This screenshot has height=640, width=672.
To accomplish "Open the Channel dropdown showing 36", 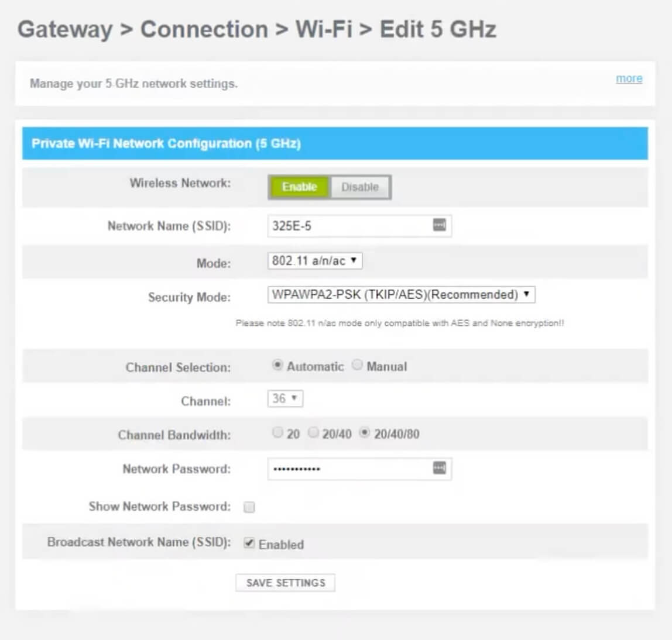I will [285, 399].
